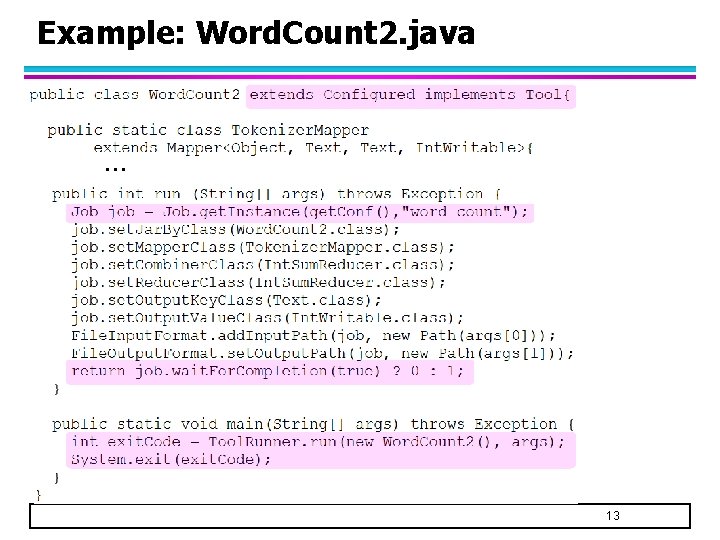720x540 pixels.
Task: Click 'public int run (String[] args)' line
Action: [x=276, y=194]
